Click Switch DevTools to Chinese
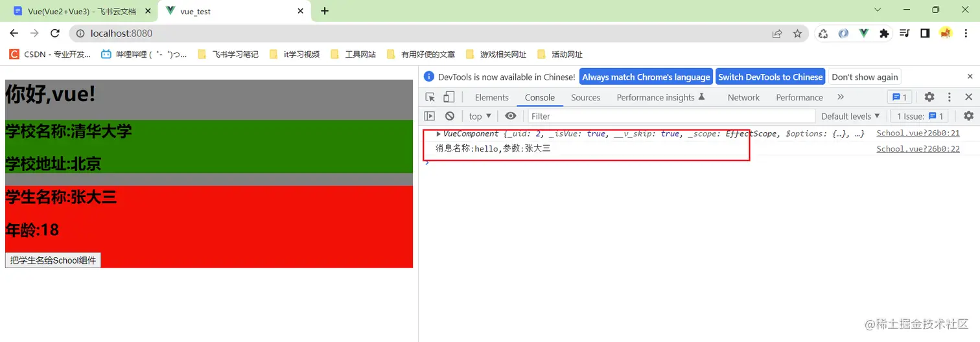Screen dimensions: 980x342 point(770,76)
